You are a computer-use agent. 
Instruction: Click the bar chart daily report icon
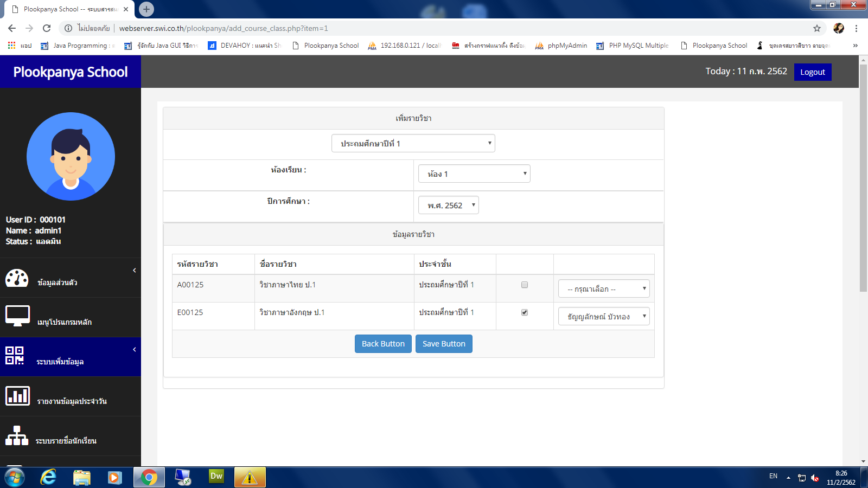tap(17, 396)
